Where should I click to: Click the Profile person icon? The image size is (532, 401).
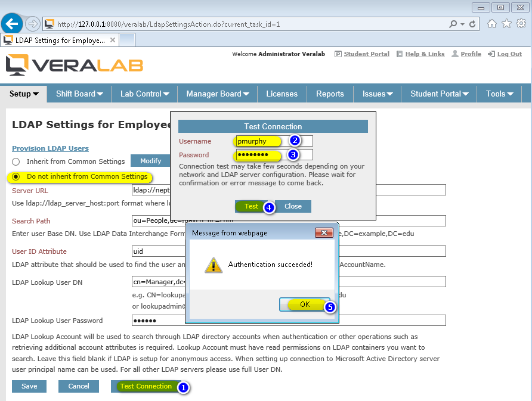[455, 54]
